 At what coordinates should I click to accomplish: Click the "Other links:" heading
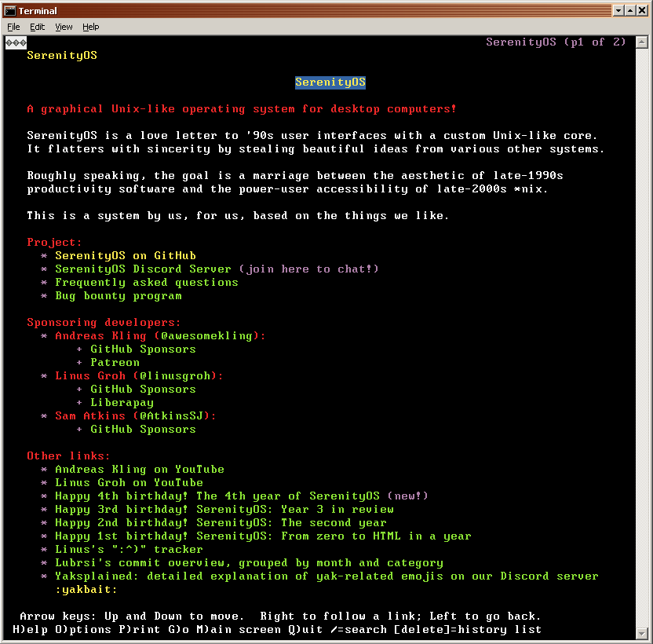(x=69, y=456)
